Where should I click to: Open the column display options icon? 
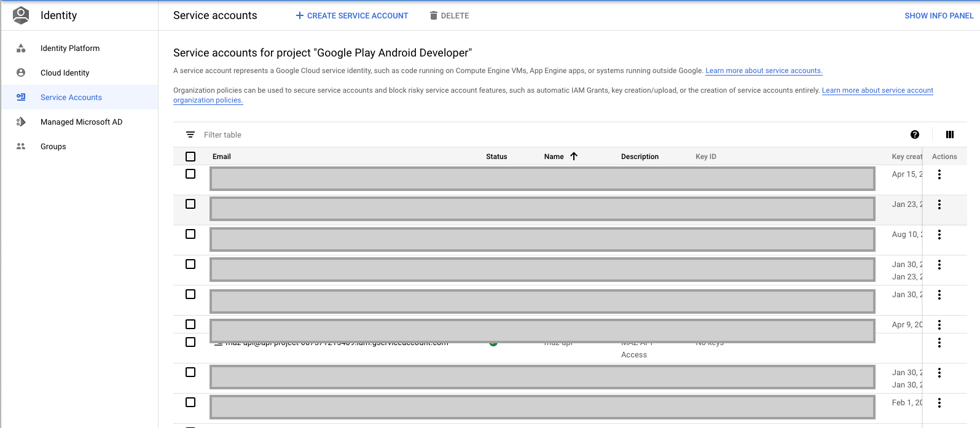point(950,134)
